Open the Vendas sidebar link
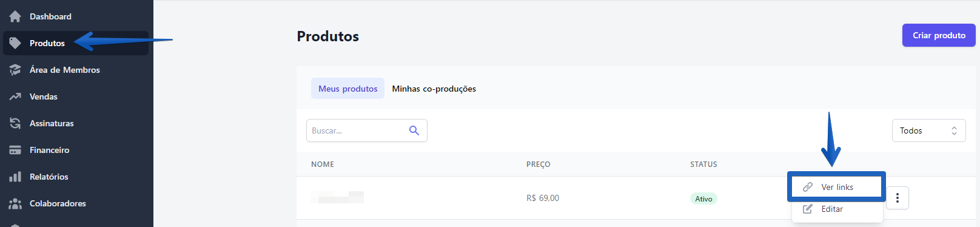The image size is (980, 227). click(44, 97)
